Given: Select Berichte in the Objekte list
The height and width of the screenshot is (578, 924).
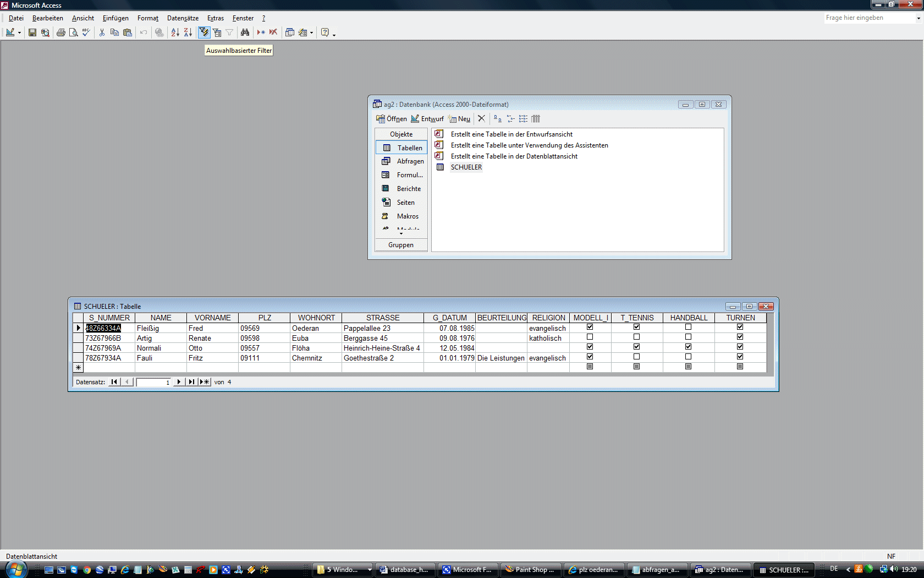Looking at the screenshot, I should 402,189.
